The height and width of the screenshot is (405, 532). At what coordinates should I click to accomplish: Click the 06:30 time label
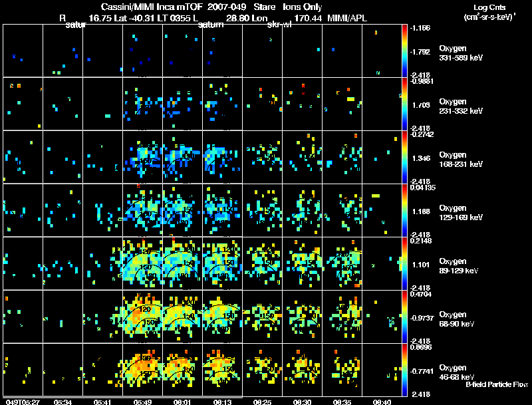click(x=302, y=402)
